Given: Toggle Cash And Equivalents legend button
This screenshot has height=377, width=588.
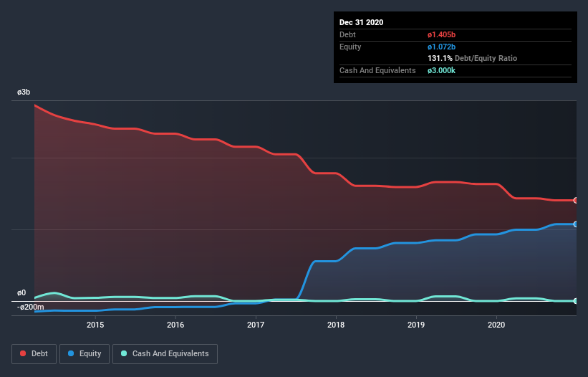Looking at the screenshot, I should (x=165, y=354).
